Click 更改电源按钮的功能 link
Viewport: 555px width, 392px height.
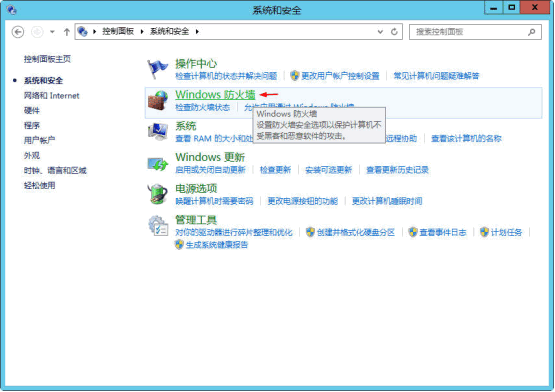coord(303,201)
